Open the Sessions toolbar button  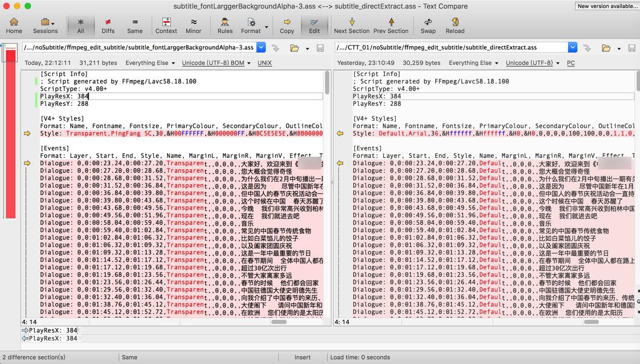click(x=45, y=25)
